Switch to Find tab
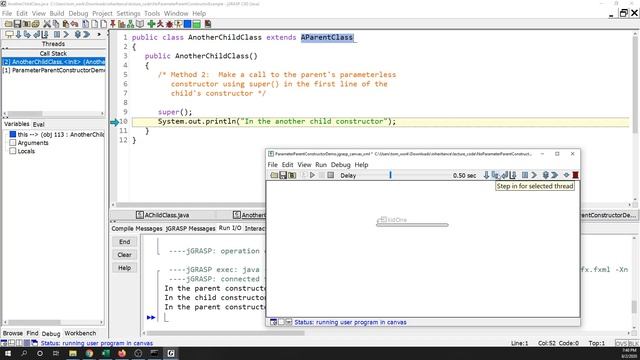Screen dimensions: 640x360 pyautogui.click(x=32, y=333)
